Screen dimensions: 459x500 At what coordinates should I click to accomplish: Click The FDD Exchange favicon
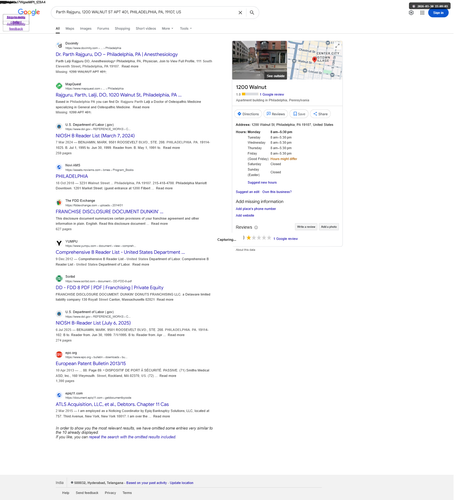(59, 202)
